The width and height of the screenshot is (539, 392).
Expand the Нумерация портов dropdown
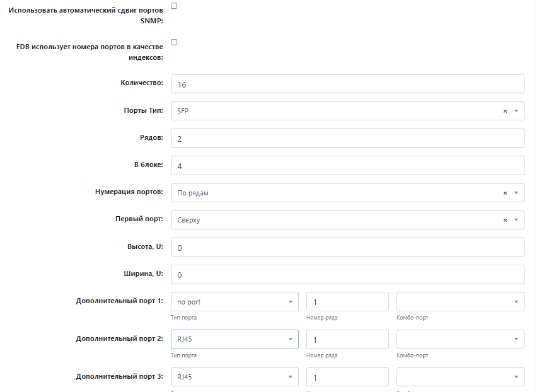pyautogui.click(x=516, y=193)
